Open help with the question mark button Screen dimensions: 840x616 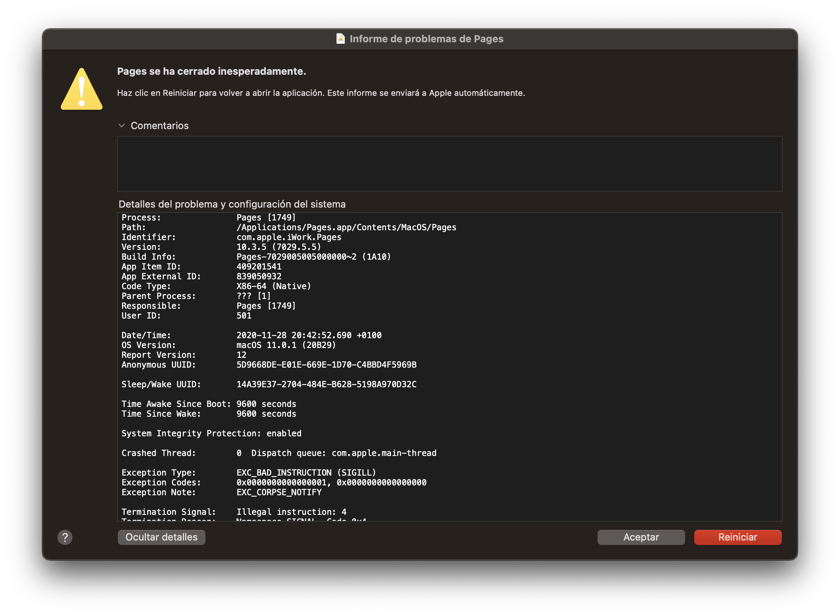pos(65,537)
